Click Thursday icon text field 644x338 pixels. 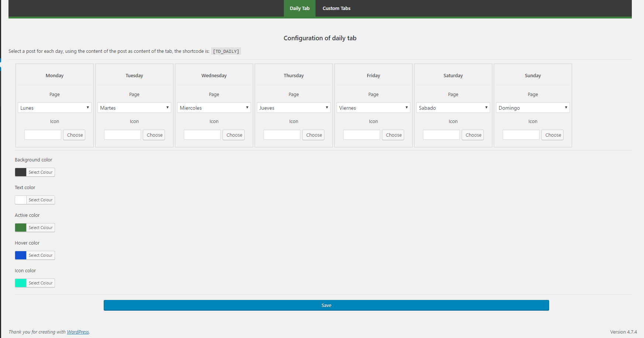[282, 135]
